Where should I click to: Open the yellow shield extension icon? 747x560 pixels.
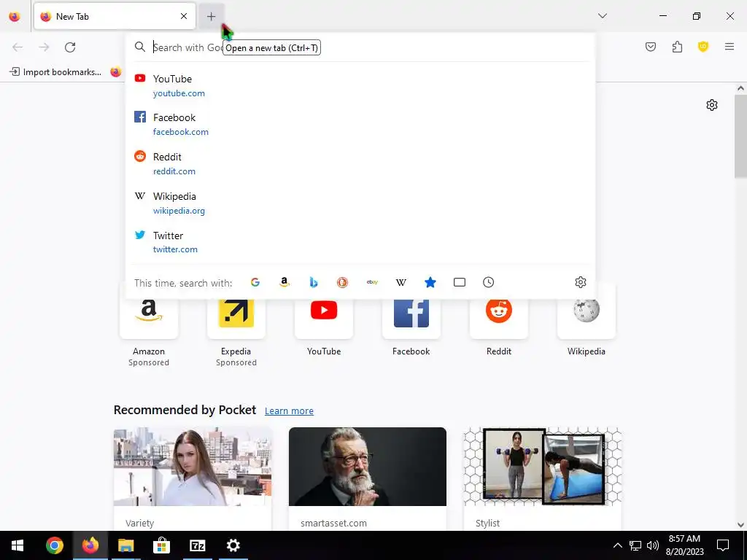pyautogui.click(x=703, y=47)
